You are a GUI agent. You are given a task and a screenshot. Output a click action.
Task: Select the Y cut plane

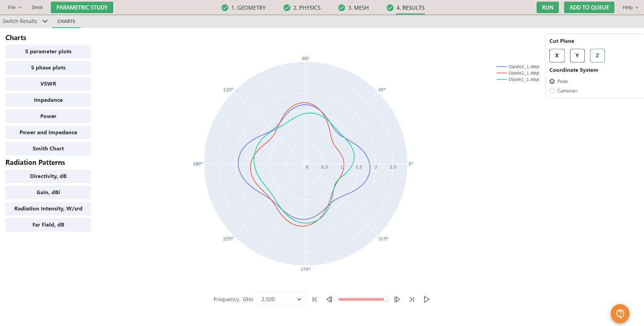coord(577,56)
